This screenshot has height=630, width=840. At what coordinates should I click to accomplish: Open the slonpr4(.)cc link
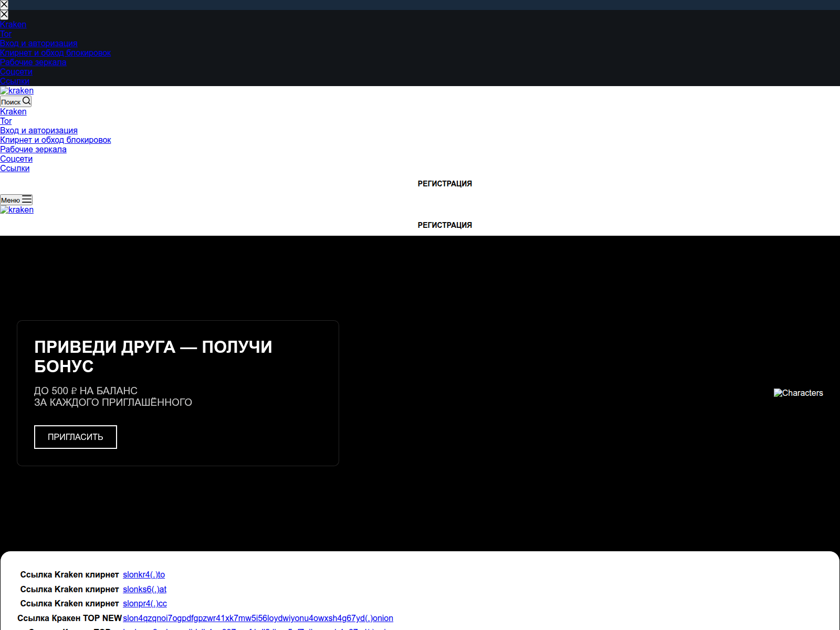[145, 603]
